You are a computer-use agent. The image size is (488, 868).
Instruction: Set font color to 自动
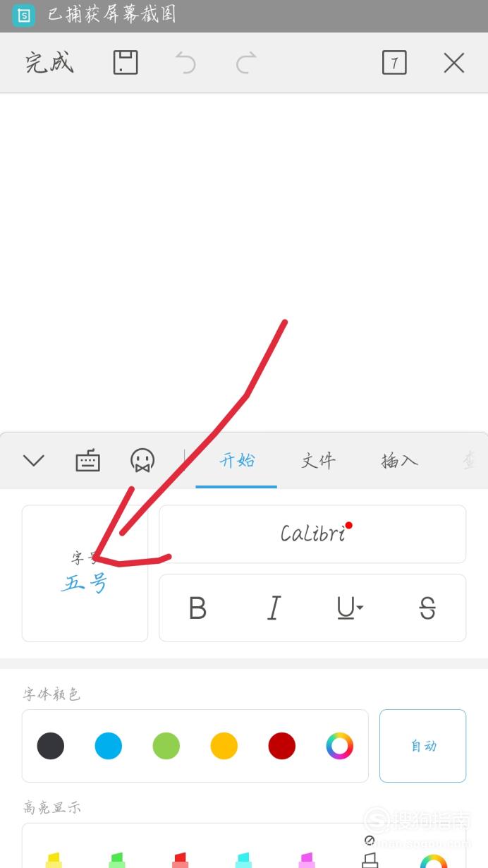[x=423, y=746]
